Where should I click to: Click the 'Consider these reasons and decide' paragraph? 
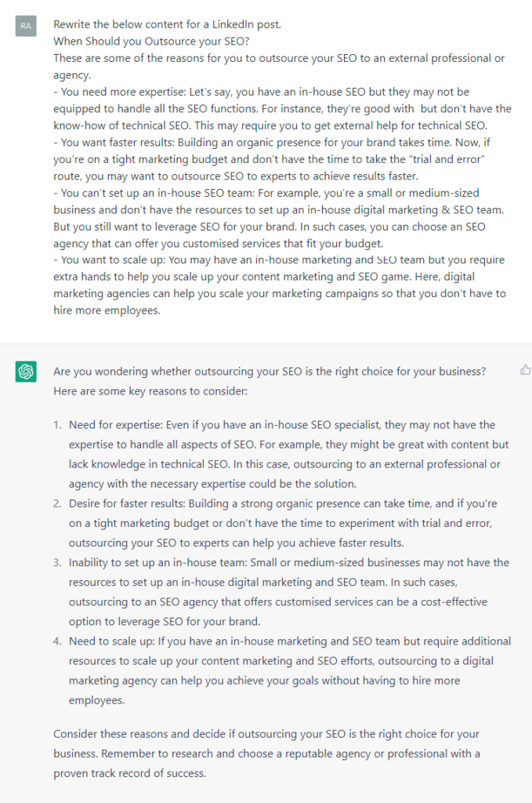266,754
